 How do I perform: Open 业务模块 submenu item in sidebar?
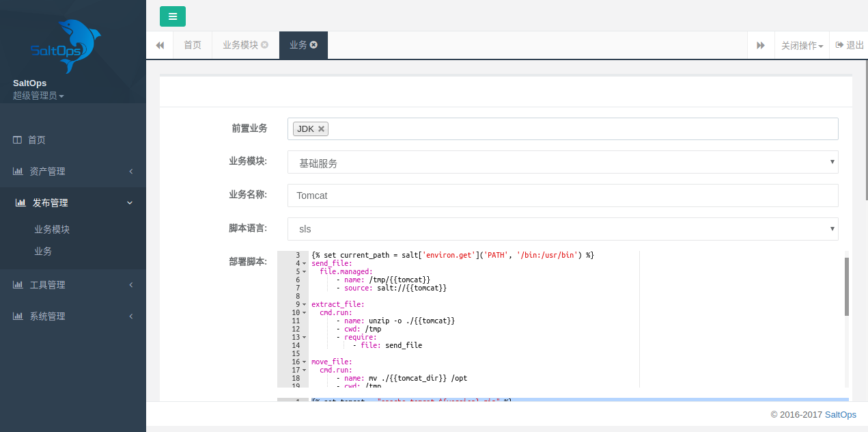52,230
